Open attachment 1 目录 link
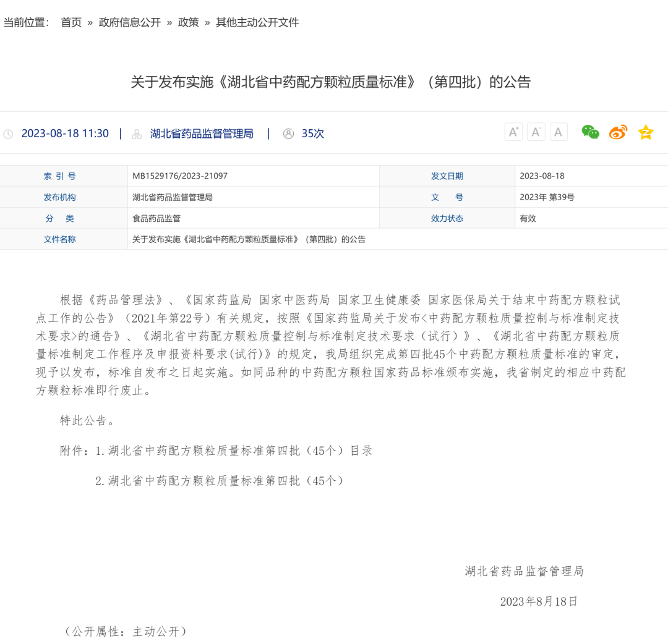Screen dimensions: 668x644 point(234,451)
